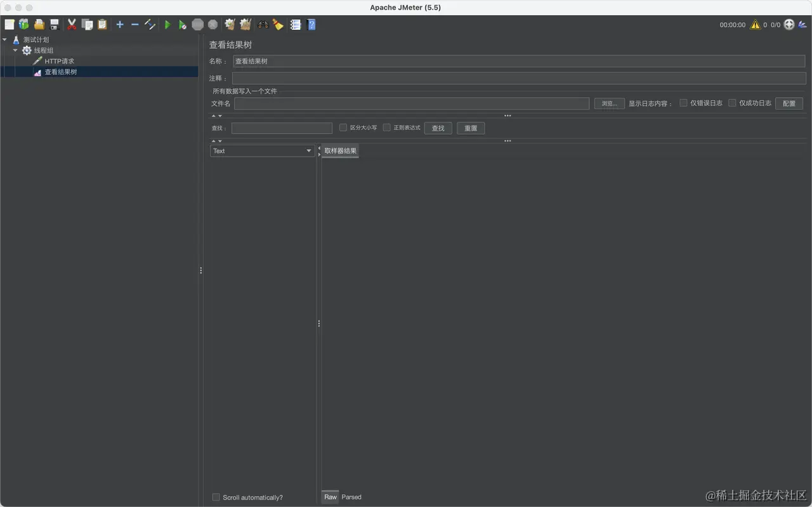Image resolution: width=812 pixels, height=507 pixels.
Task: Copy the selected element via toolbar
Action: tap(87, 25)
